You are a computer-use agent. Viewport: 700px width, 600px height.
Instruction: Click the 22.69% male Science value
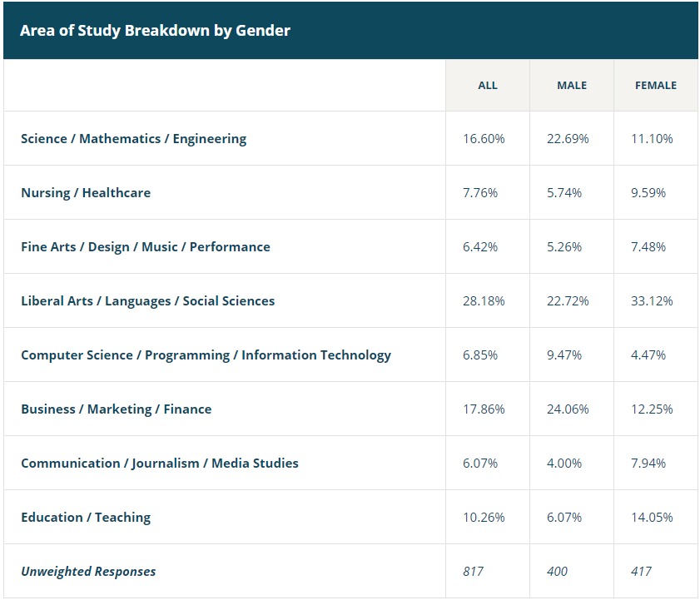click(568, 139)
